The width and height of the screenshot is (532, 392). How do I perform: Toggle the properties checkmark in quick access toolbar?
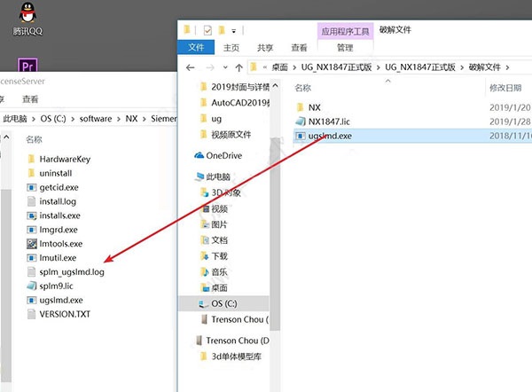tap(207, 29)
